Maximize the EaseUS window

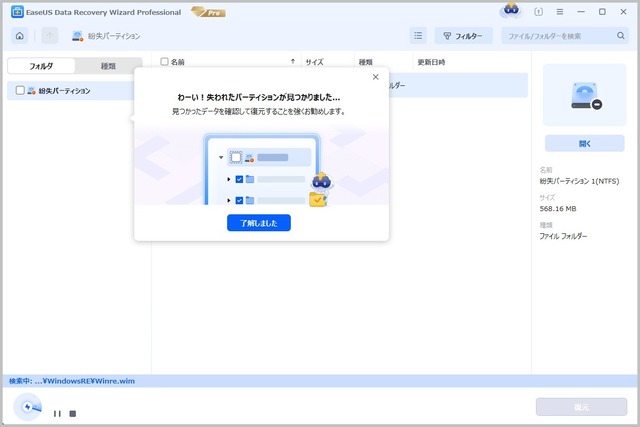tap(602, 12)
